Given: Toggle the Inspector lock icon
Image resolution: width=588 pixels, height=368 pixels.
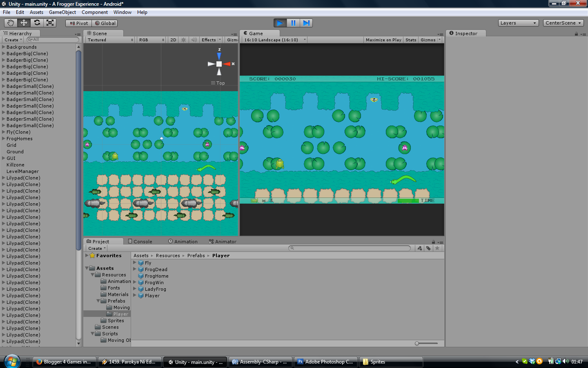Looking at the screenshot, I should click(576, 34).
